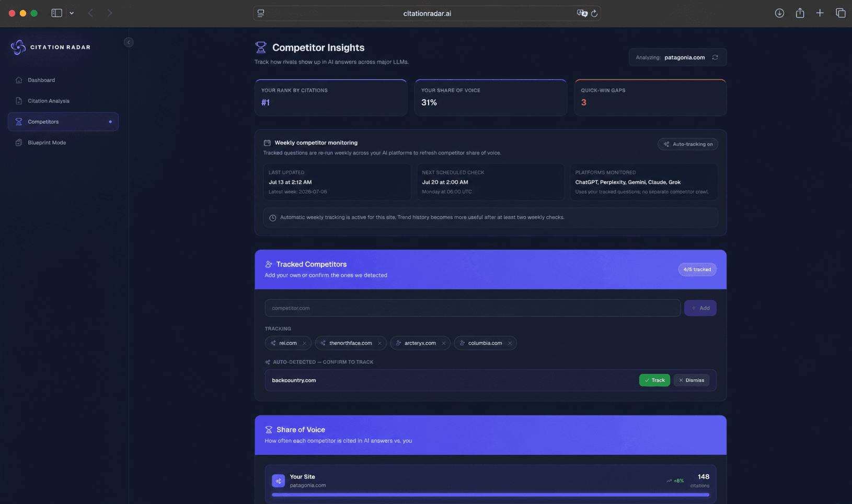Open the Your Rank by Citations card
852x504 pixels.
pos(331,98)
